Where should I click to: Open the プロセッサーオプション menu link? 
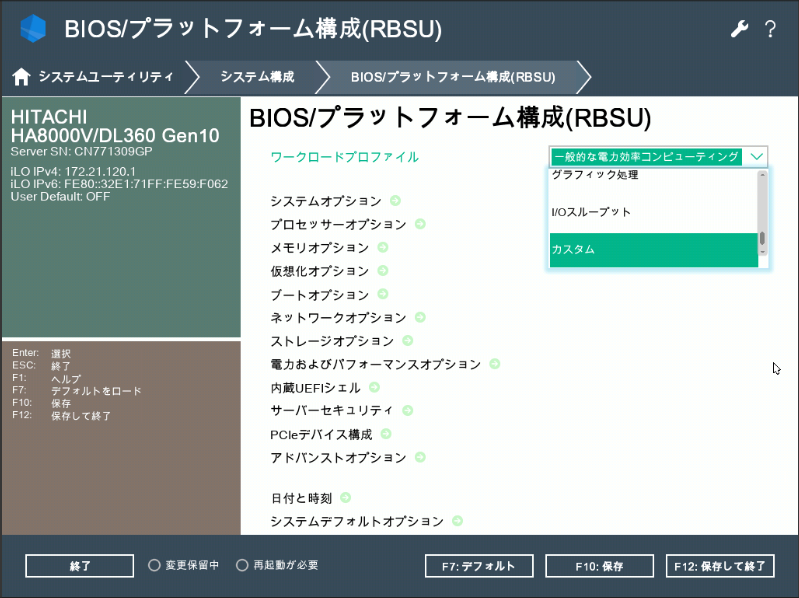coord(338,225)
